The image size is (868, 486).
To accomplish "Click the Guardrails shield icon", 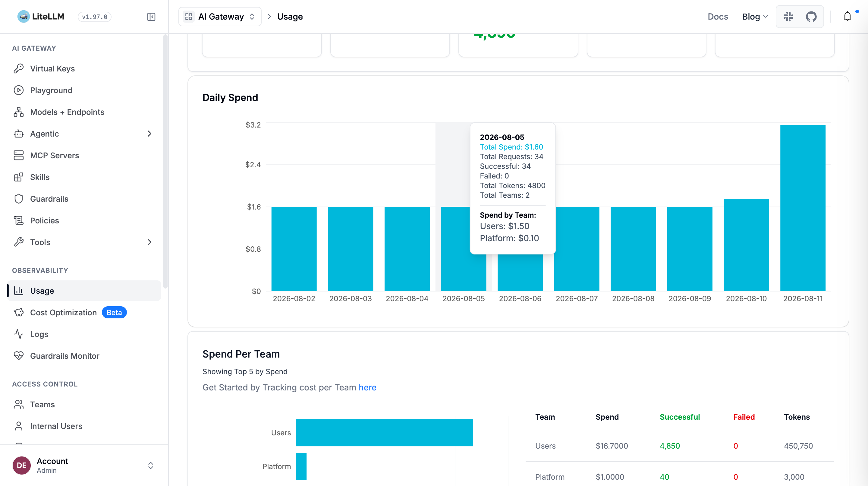I will click(x=18, y=199).
